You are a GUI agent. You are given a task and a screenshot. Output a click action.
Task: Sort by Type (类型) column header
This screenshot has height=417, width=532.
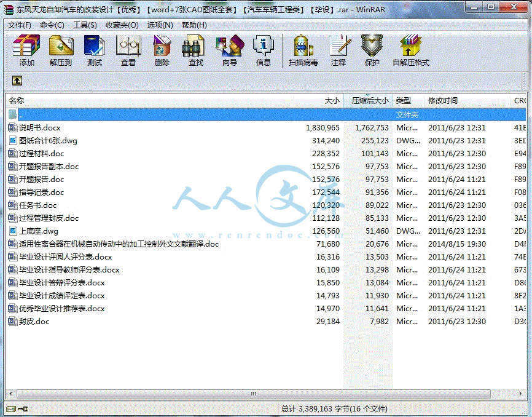(408, 100)
